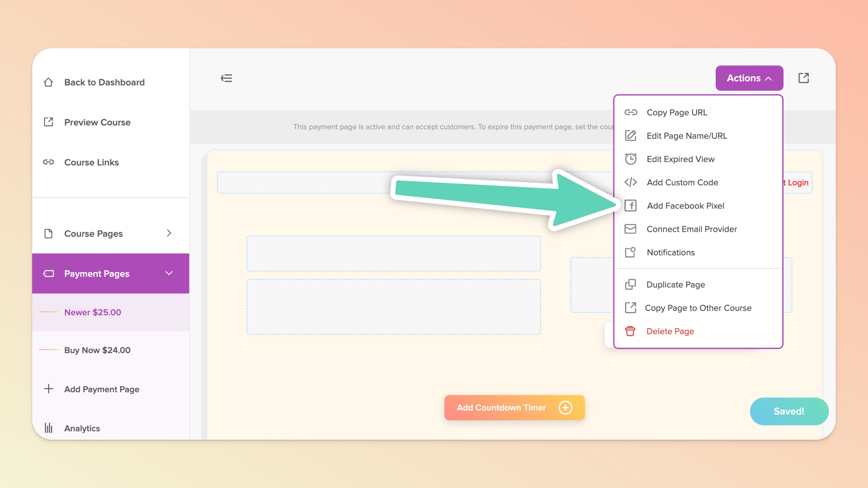Click the Facebook icon for Add Facebook Pixel
The width and height of the screenshot is (868, 488).
coord(631,205)
